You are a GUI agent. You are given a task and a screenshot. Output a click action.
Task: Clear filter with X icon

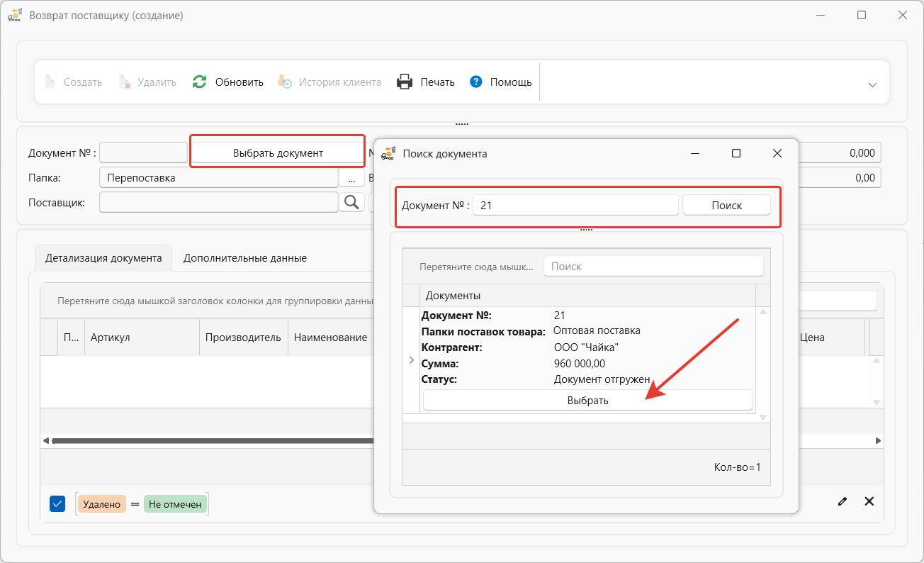pyautogui.click(x=869, y=501)
